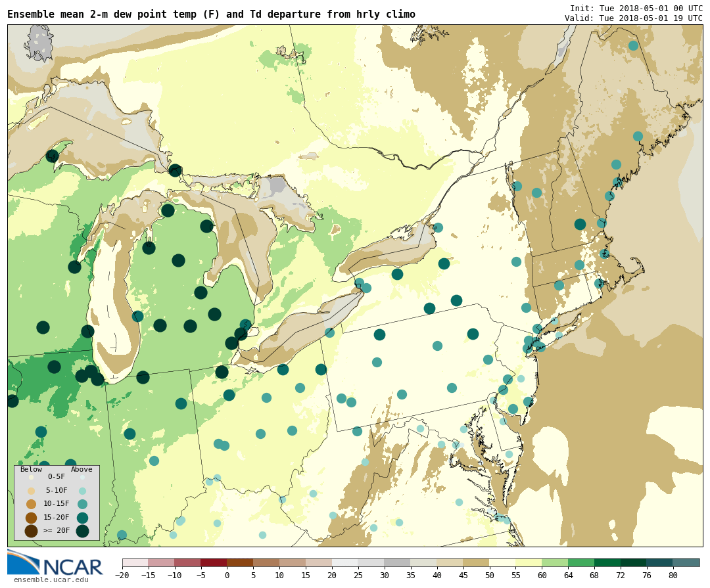Viewport: 710px width, 588px height.
Task: Pick the gray swatch between 30 and 35
Action: point(398,562)
